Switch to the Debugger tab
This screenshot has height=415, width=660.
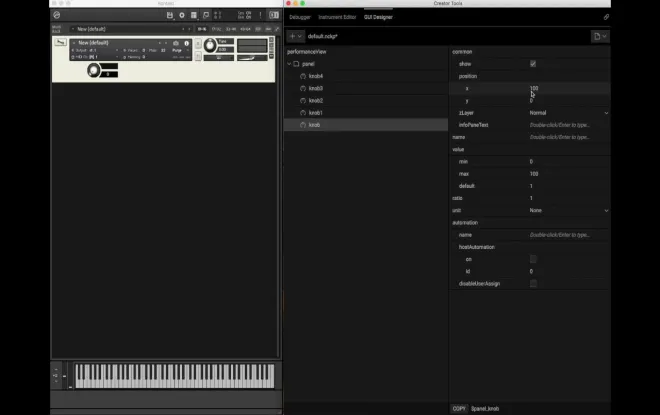pos(300,17)
